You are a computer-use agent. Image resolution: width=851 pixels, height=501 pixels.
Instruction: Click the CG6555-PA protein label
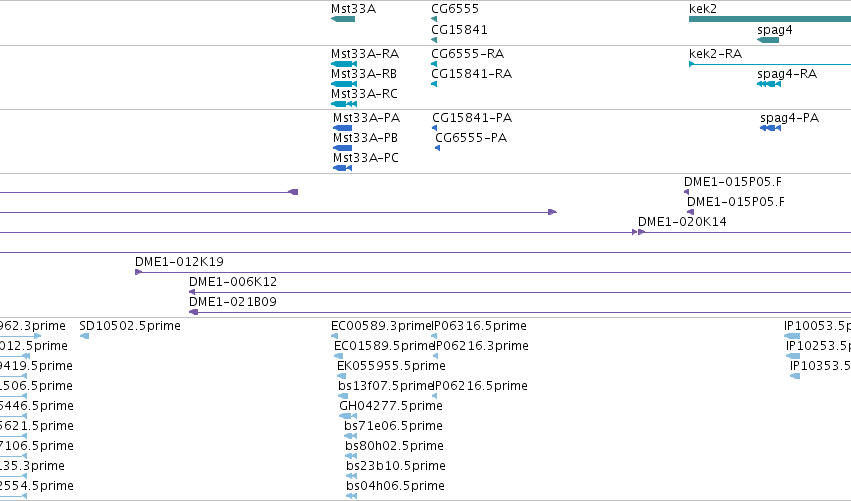(471, 138)
